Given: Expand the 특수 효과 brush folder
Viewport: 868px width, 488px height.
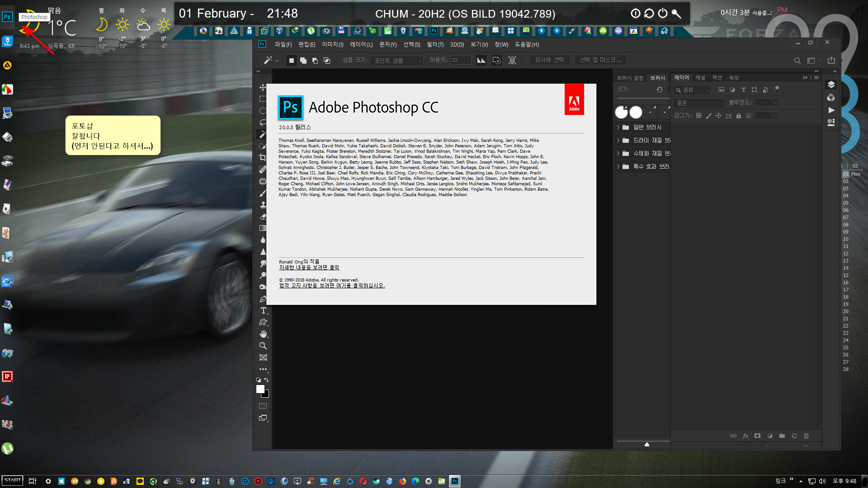Looking at the screenshot, I should [x=618, y=167].
